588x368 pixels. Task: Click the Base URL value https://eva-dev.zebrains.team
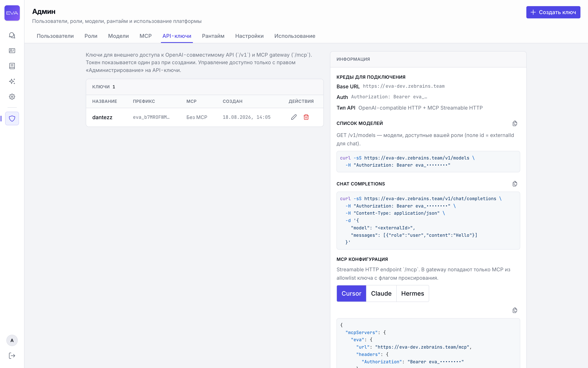[404, 86]
